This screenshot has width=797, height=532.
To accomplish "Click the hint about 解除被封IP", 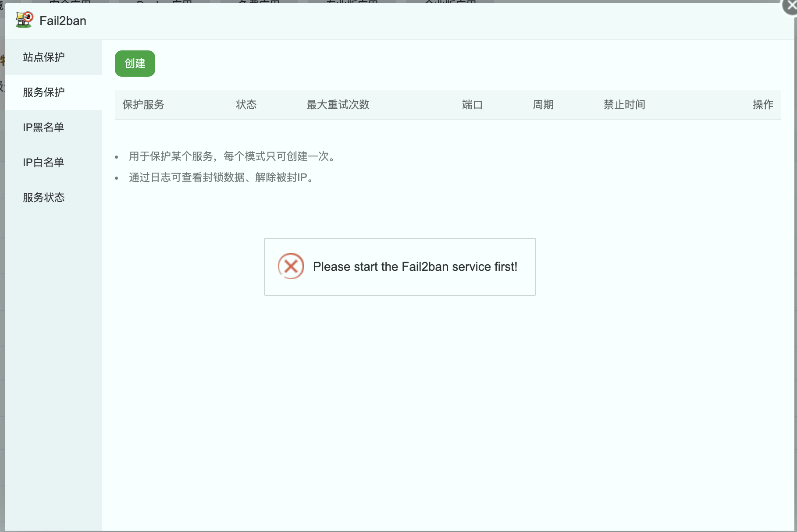I will (x=222, y=177).
